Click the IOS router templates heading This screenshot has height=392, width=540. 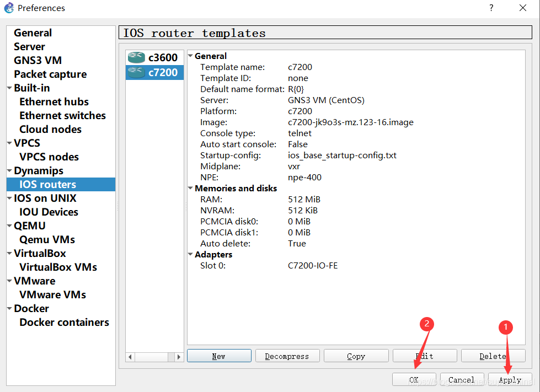pyautogui.click(x=195, y=33)
